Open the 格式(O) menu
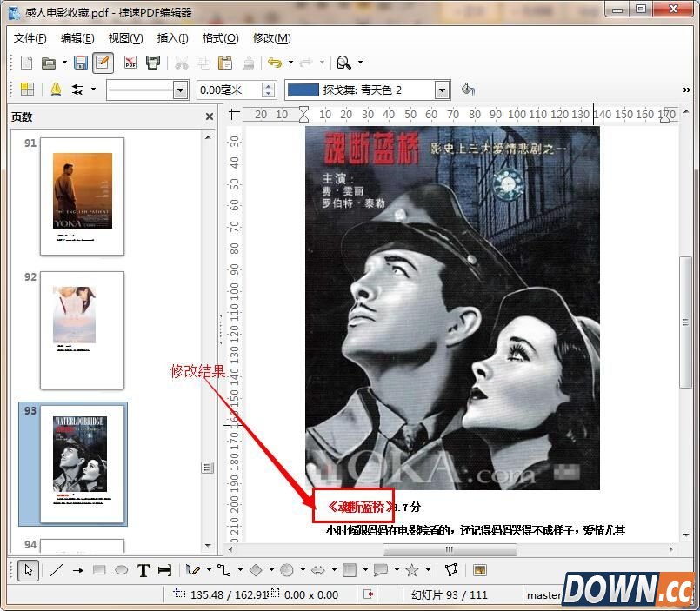 point(220,38)
